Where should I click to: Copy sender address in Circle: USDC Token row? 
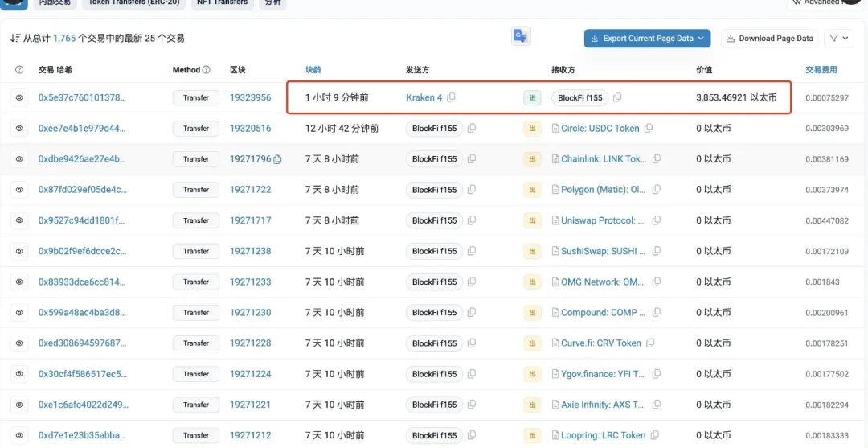point(472,129)
